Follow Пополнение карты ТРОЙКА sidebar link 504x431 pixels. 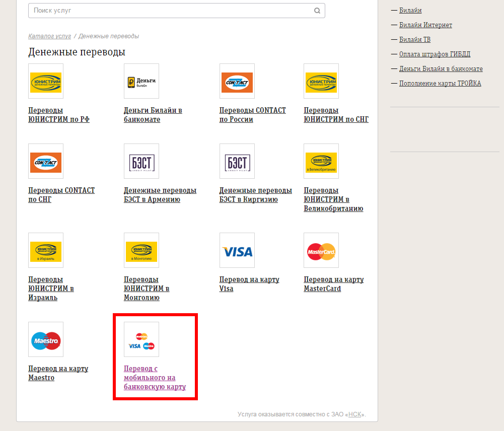440,83
